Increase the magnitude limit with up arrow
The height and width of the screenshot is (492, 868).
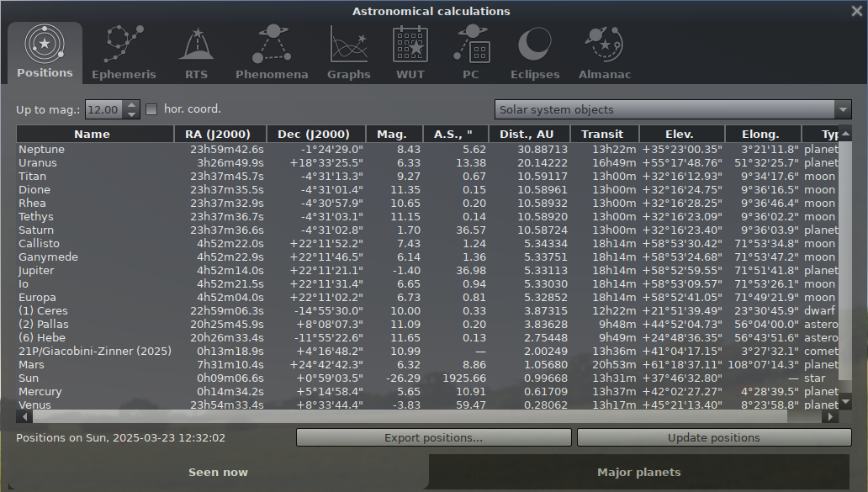(x=132, y=105)
